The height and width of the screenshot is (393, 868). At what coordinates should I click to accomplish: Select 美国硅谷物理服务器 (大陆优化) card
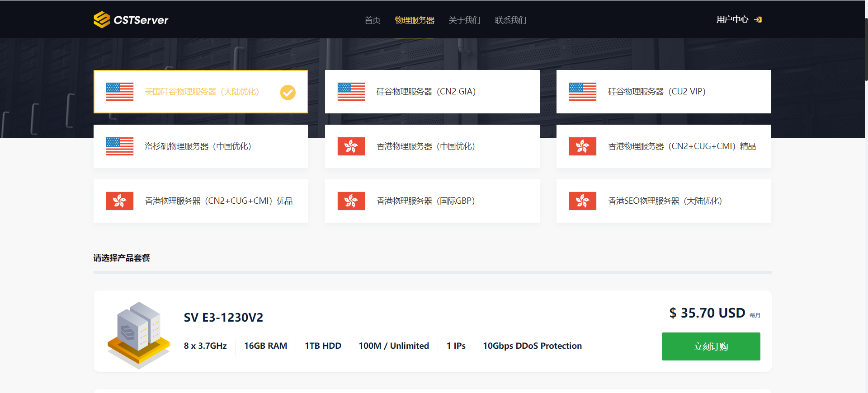pos(201,92)
